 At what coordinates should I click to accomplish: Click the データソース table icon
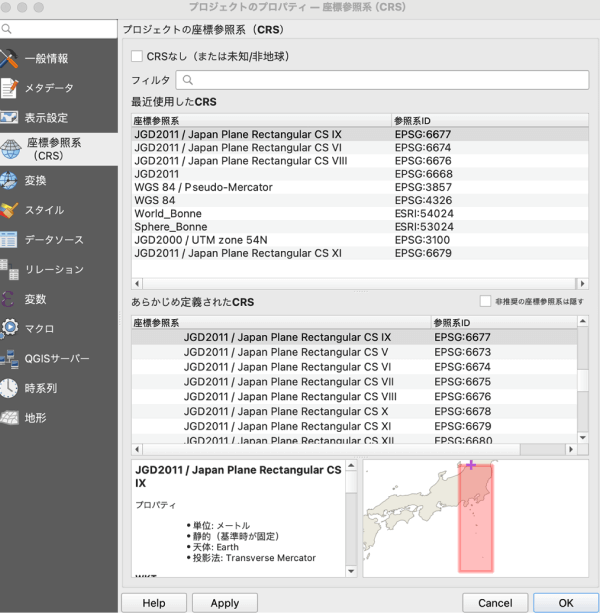10,240
